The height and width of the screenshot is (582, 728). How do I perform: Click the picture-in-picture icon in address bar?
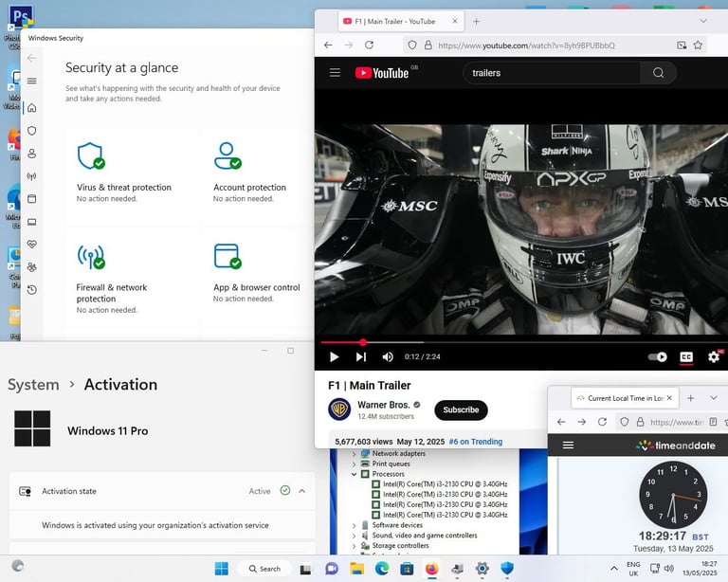pos(682,45)
